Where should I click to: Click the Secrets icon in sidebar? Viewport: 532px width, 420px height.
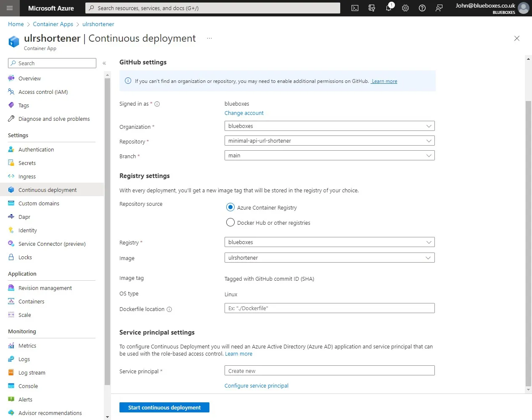[x=11, y=163]
